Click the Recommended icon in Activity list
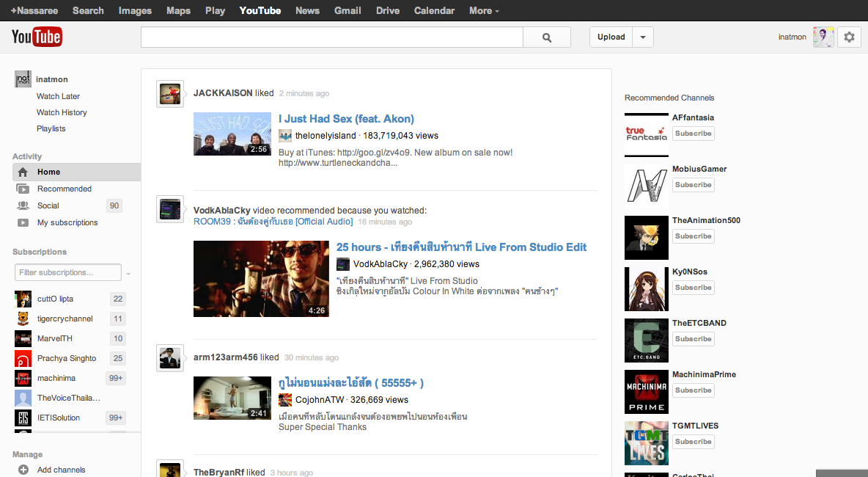This screenshot has height=477, width=868. pos(23,189)
